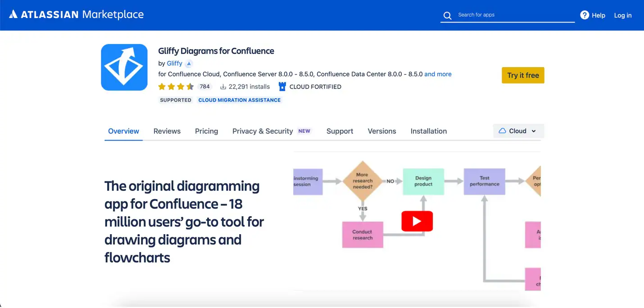Click the Help link text
The width and height of the screenshot is (644, 308).
click(599, 15)
